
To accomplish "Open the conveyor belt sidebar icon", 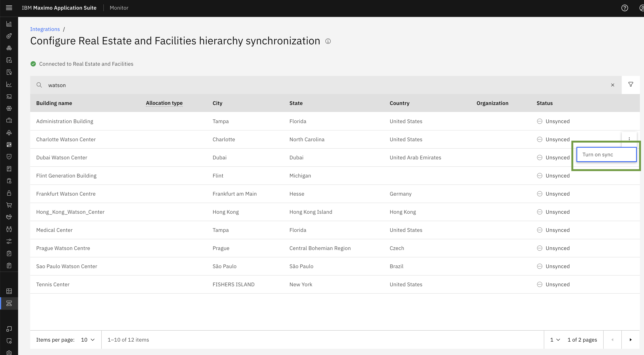I will tap(9, 36).
